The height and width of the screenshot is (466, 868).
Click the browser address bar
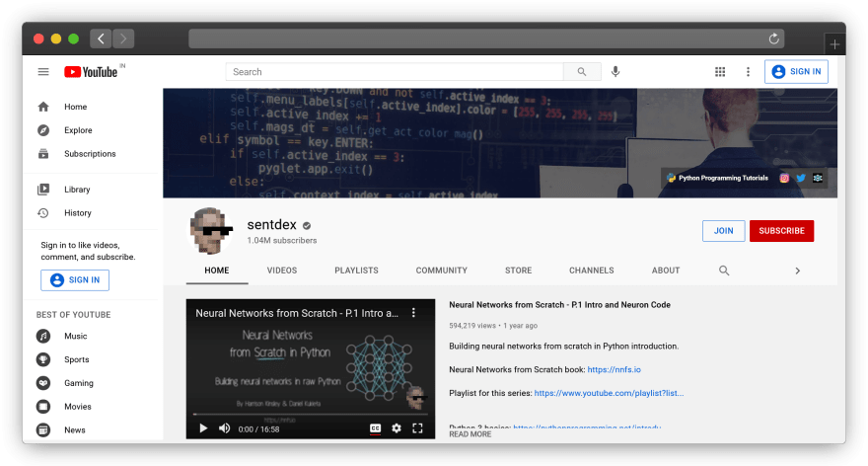(x=486, y=39)
